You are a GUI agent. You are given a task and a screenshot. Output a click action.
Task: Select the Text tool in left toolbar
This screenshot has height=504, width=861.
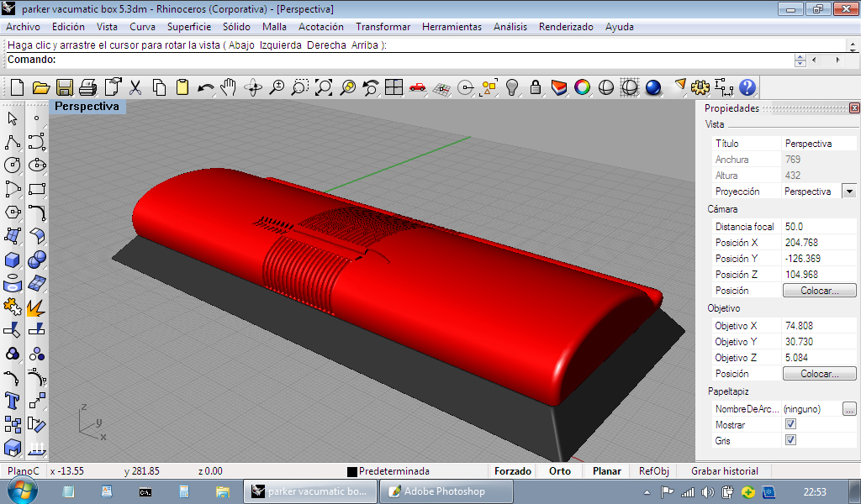point(13,400)
